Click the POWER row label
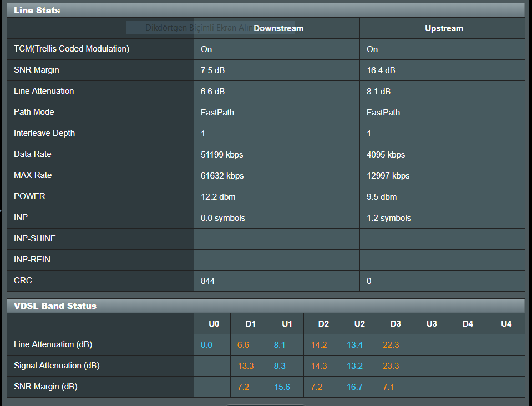 (x=29, y=196)
